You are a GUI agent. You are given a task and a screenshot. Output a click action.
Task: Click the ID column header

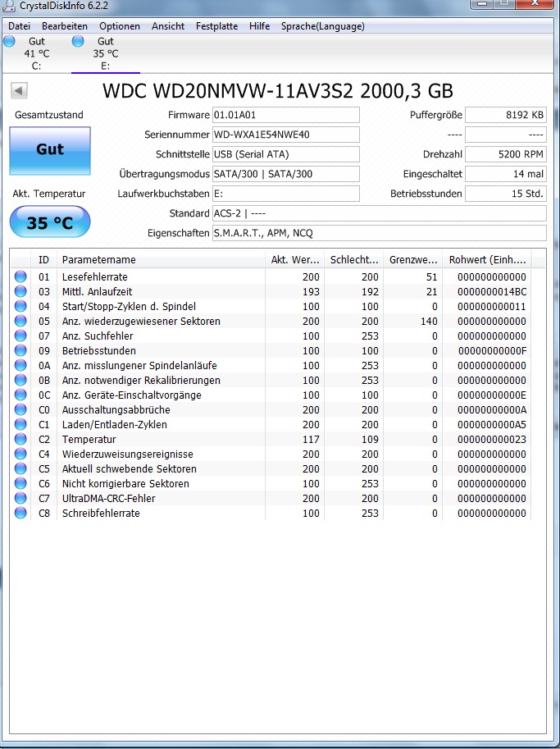point(44,260)
